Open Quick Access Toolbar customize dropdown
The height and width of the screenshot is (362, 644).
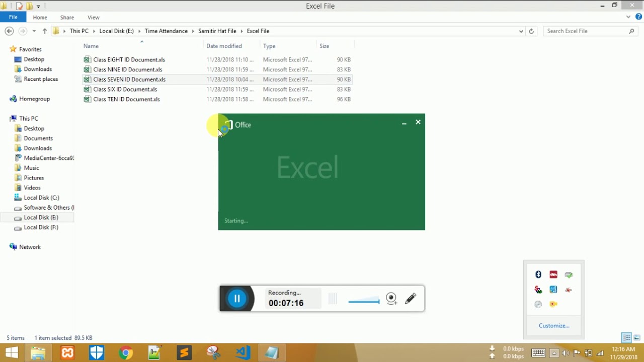38,7
